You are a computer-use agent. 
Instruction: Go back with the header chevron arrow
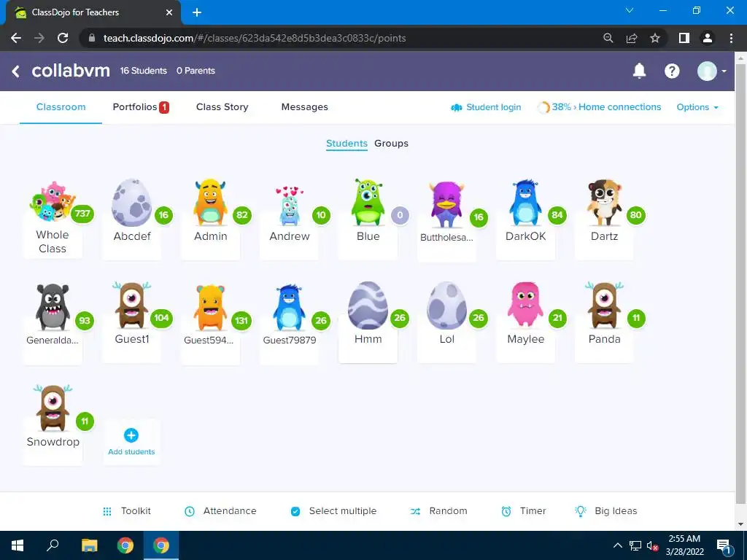pyautogui.click(x=16, y=71)
